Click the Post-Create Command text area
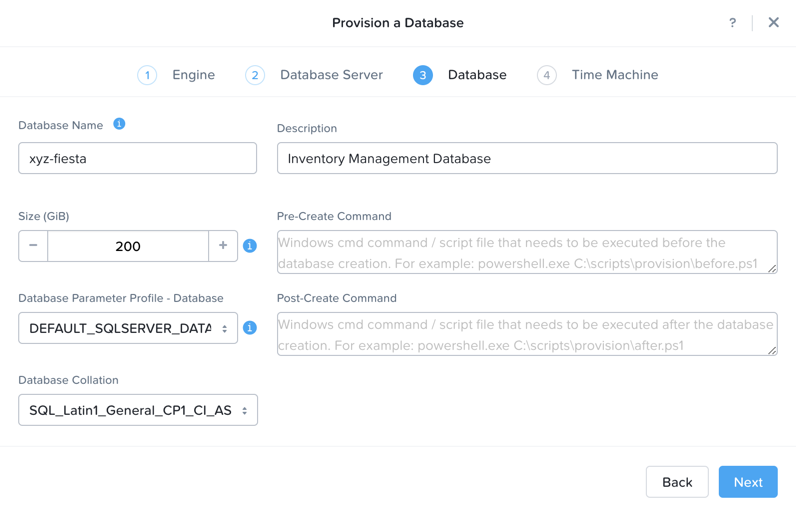This screenshot has width=796, height=517. click(527, 334)
